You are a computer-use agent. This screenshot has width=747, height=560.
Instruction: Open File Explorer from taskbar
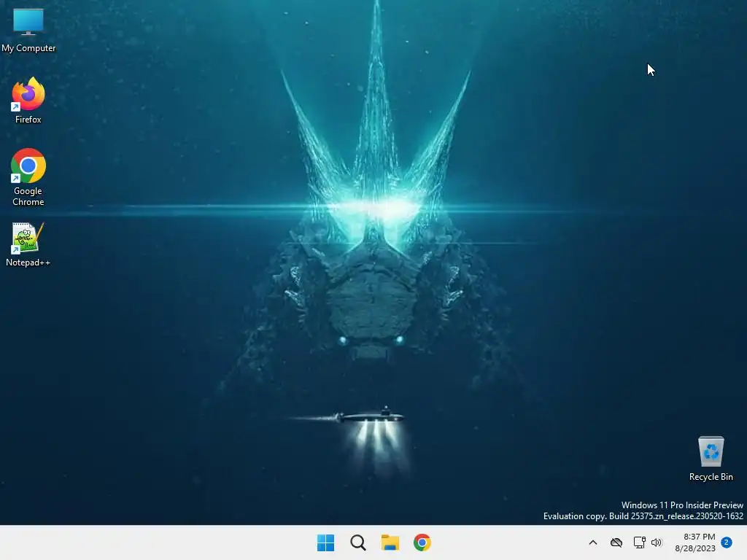390,542
